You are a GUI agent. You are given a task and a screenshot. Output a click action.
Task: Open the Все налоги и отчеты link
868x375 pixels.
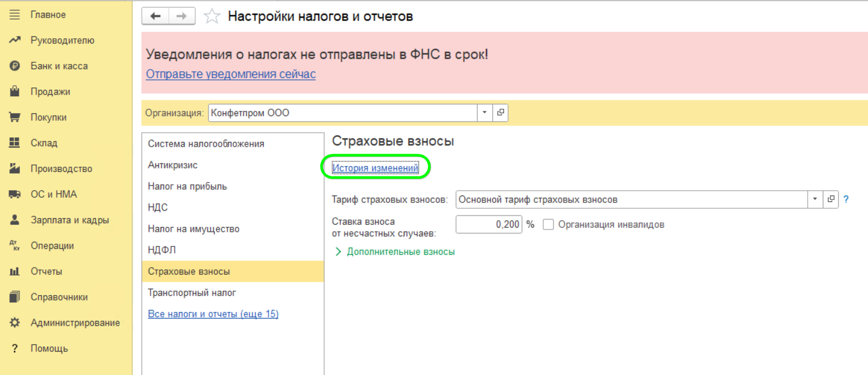(213, 314)
